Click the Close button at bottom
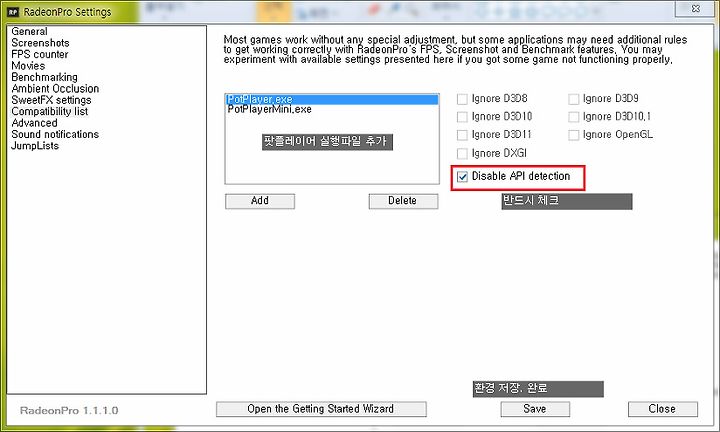 coord(663,409)
